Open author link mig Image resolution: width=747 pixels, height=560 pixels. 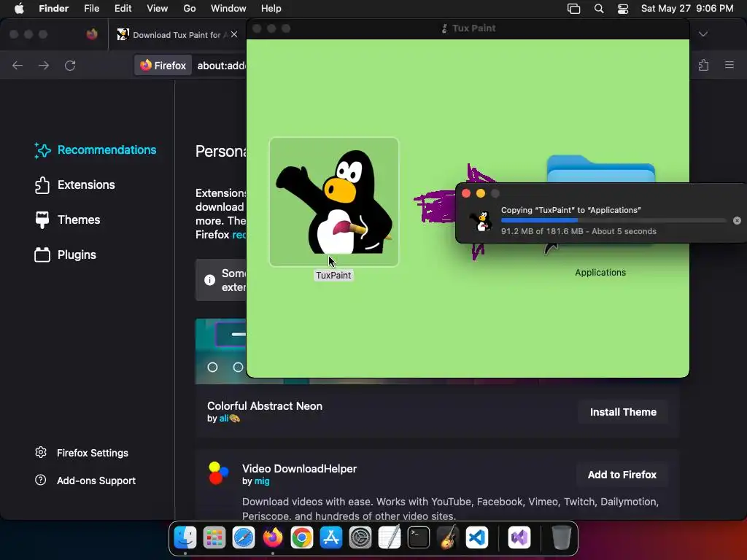tap(262, 481)
